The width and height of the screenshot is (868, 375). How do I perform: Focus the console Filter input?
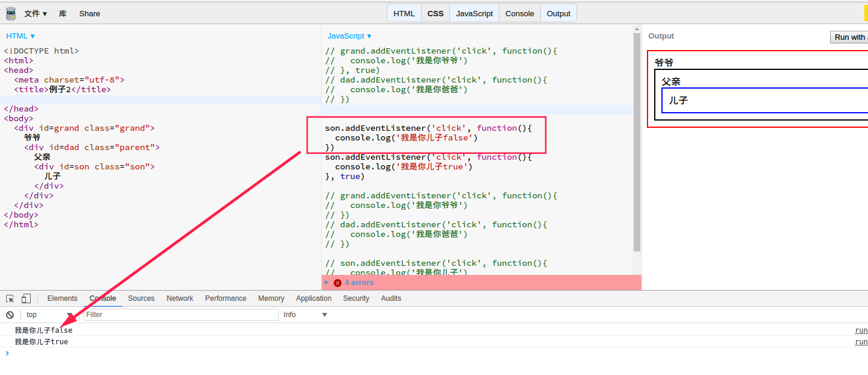coord(181,315)
